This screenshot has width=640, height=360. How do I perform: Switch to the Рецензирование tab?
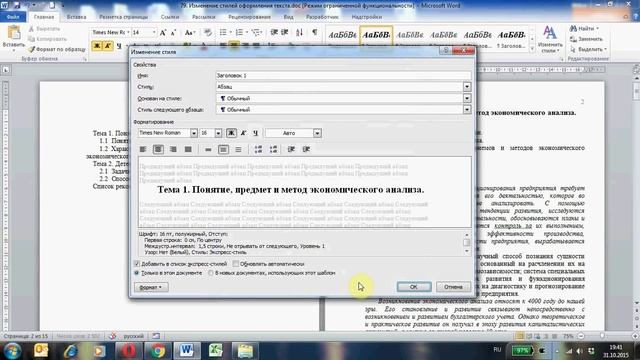[x=249, y=17]
